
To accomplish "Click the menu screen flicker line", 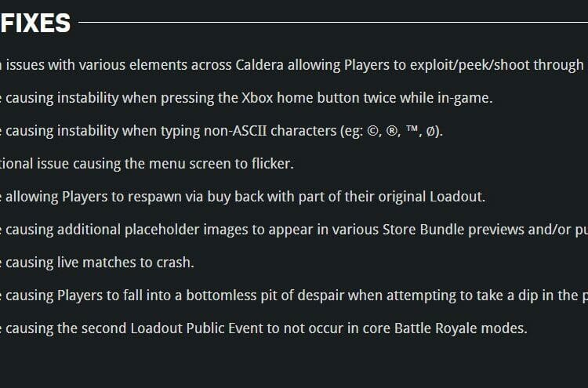I will (147, 164).
